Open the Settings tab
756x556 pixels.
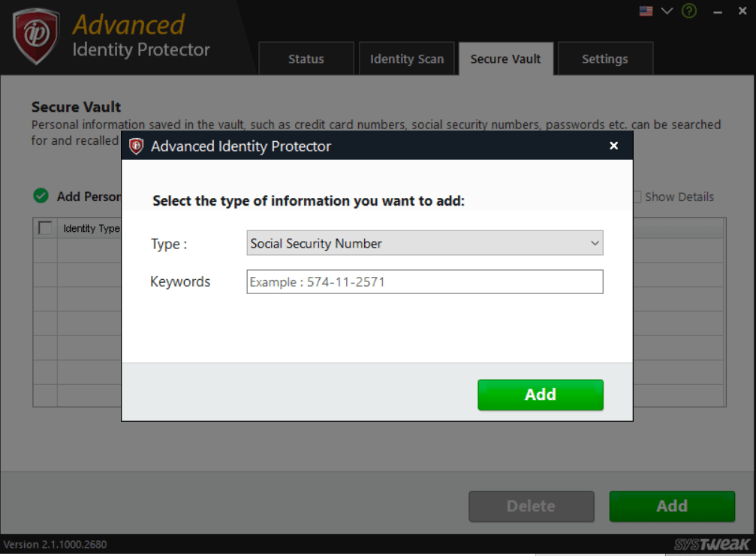point(605,59)
